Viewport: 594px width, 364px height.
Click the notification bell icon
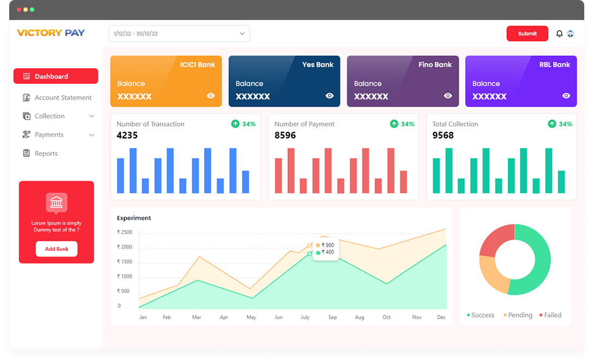pos(559,34)
